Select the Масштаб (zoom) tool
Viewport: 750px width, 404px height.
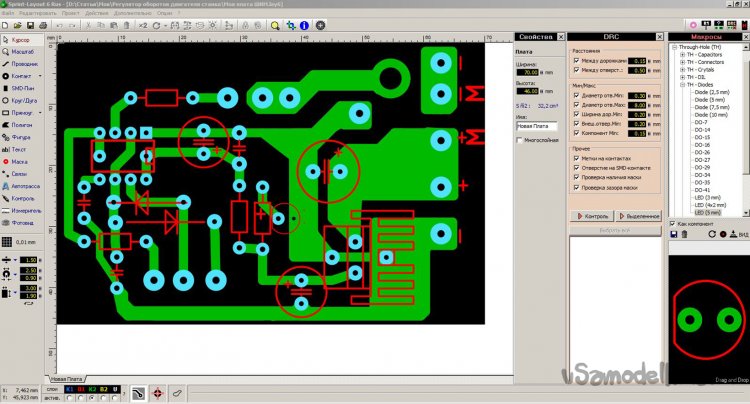[x=26, y=51]
